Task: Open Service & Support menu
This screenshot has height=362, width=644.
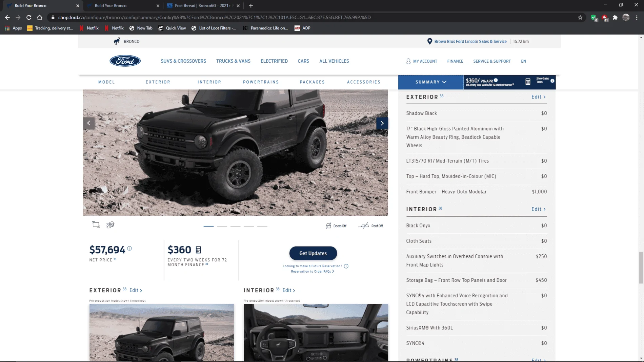Action: pyautogui.click(x=492, y=61)
